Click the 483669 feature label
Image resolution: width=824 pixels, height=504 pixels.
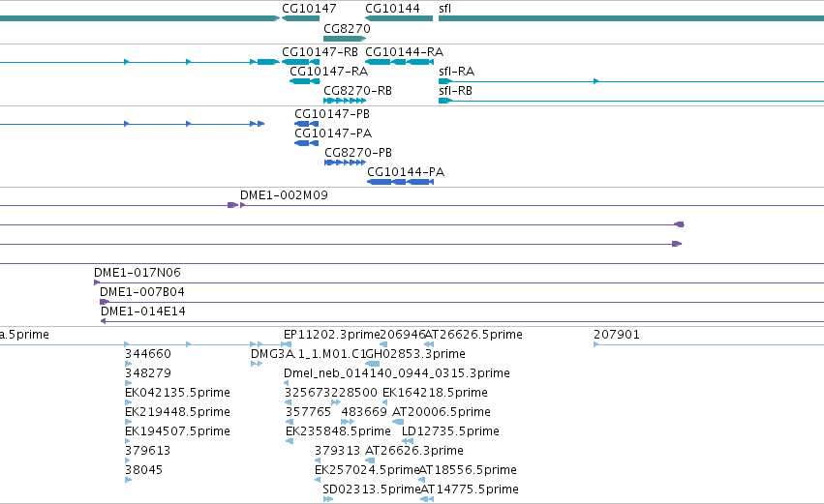tap(364, 412)
